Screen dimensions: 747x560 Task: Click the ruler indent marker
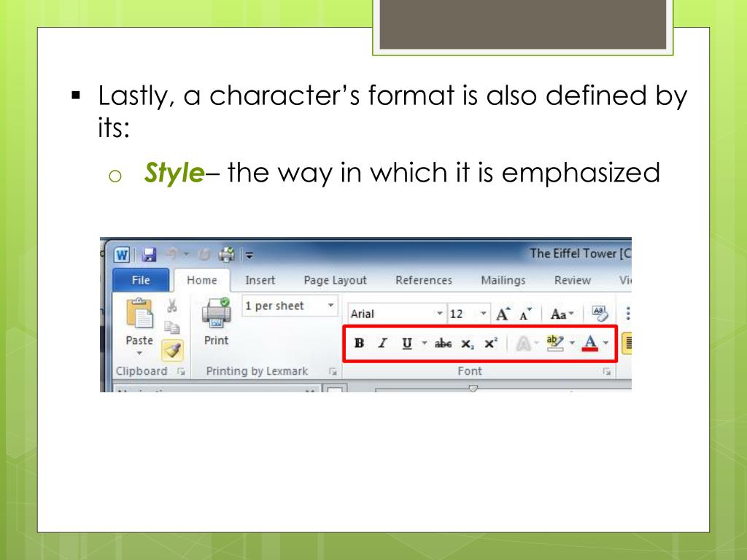point(473,389)
